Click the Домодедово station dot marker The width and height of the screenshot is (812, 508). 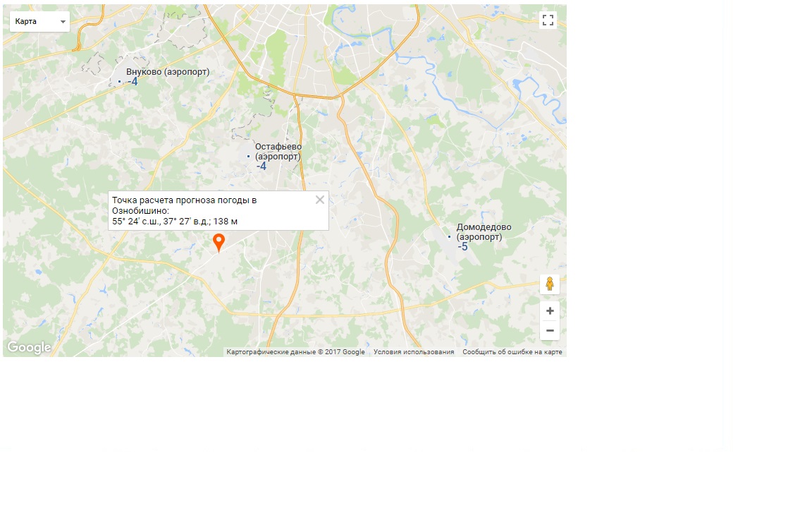coord(450,236)
